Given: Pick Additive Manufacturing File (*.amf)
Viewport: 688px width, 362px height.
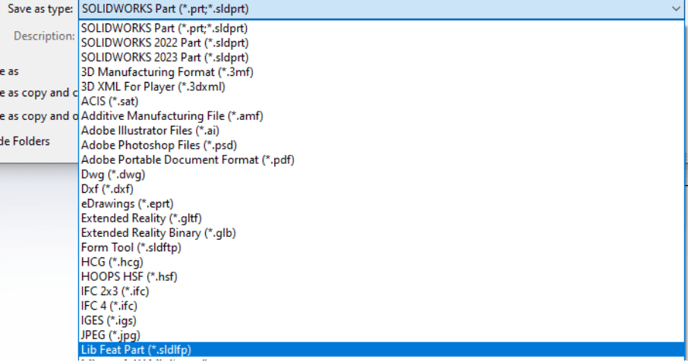Looking at the screenshot, I should [x=381, y=116].
